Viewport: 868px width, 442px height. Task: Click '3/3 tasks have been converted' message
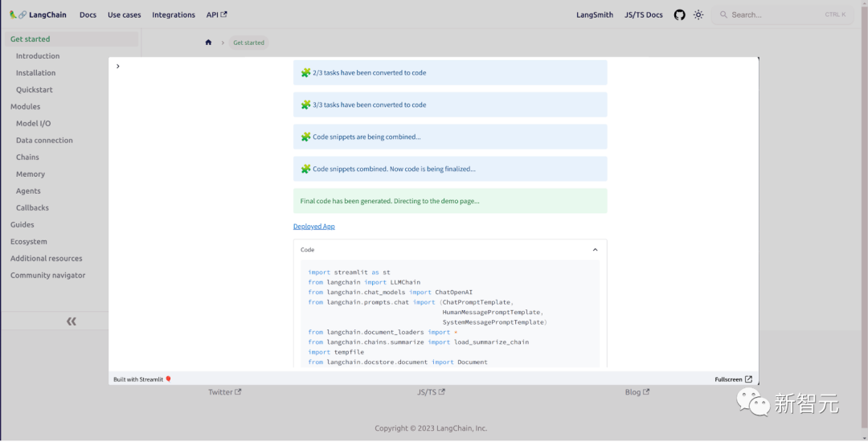pyautogui.click(x=450, y=104)
